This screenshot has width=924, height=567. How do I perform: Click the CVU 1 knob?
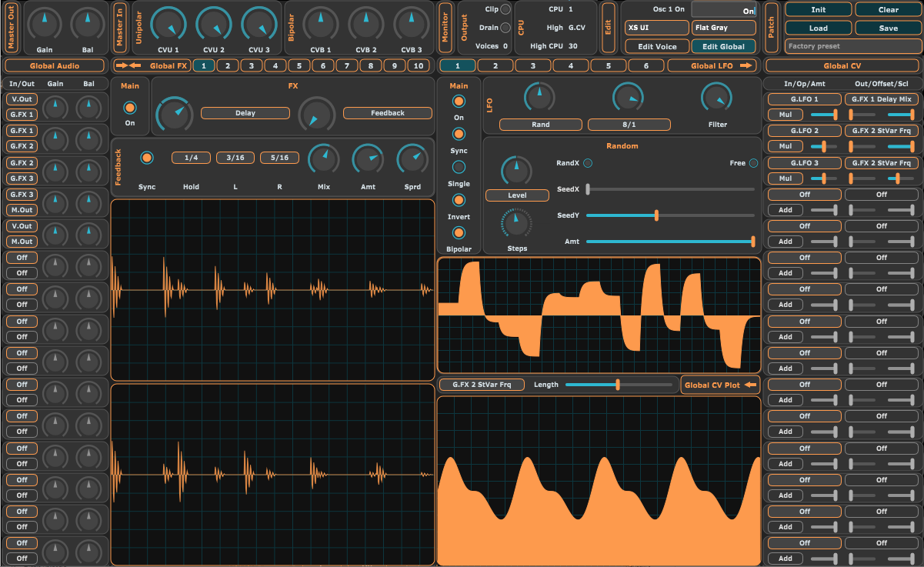click(x=168, y=24)
